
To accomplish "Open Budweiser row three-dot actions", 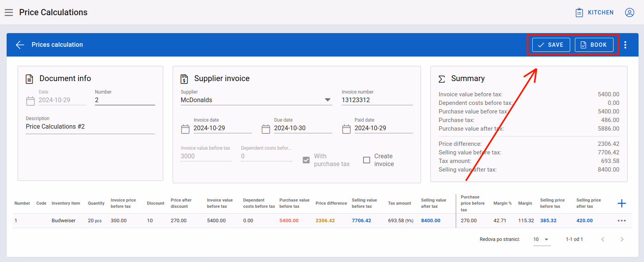I will [x=622, y=221].
